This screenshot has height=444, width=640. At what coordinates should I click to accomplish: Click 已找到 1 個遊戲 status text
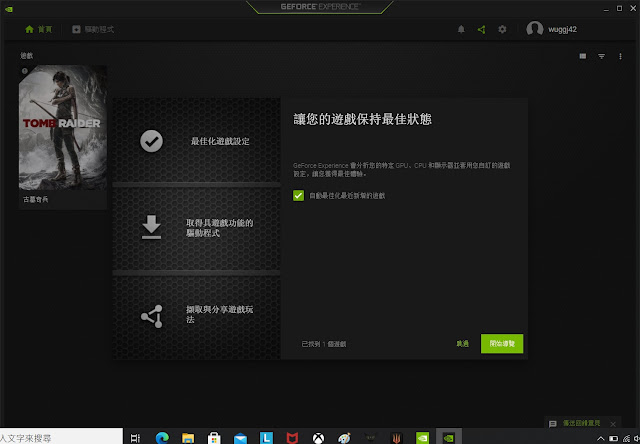click(x=324, y=344)
